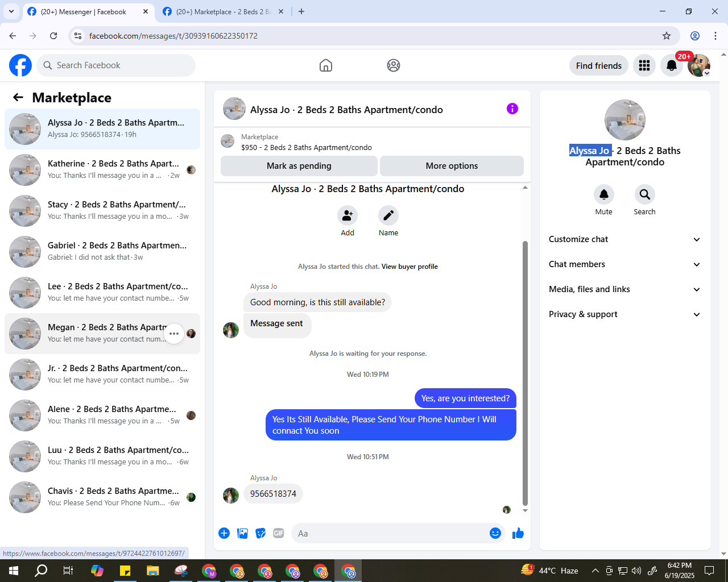Open Windows taskbar search

pos(41,571)
